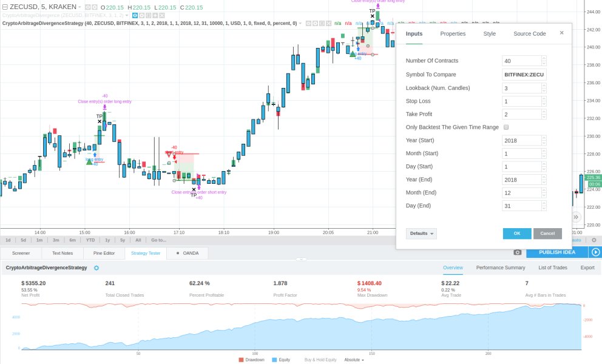Confirm inputs with OK button
This screenshot has width=602, height=364.
click(x=517, y=234)
